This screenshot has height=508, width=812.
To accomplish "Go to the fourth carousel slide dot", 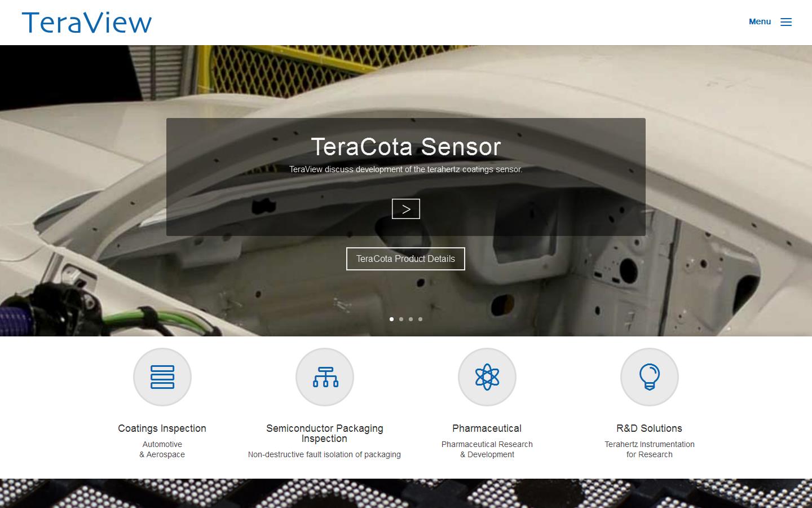I will 420,319.
